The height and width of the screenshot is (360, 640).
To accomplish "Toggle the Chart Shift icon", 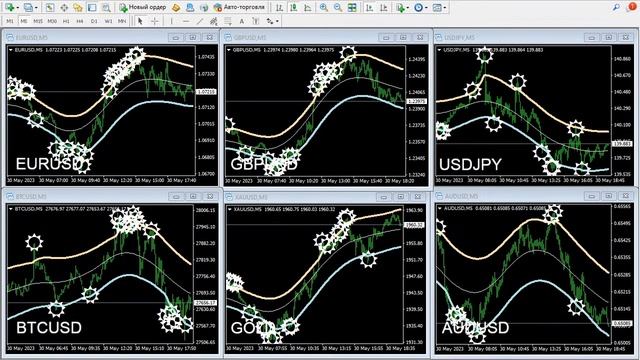I will [x=383, y=7].
